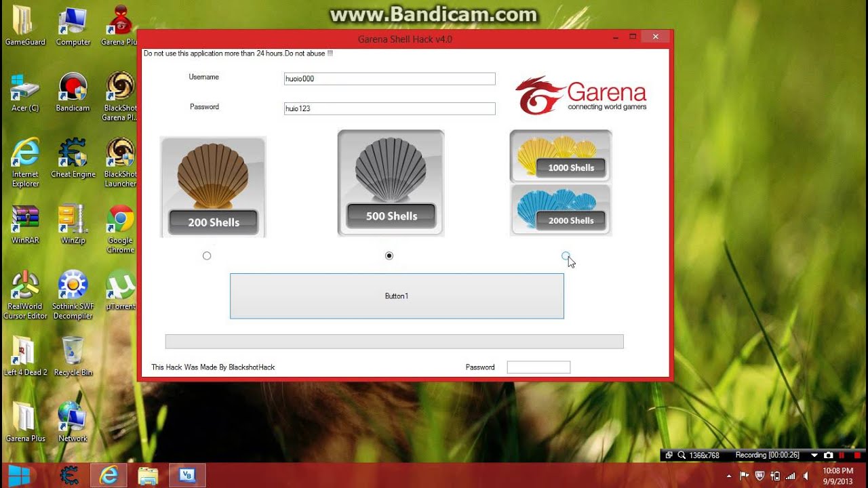Open the GameGuard folder on desktop

25,26
